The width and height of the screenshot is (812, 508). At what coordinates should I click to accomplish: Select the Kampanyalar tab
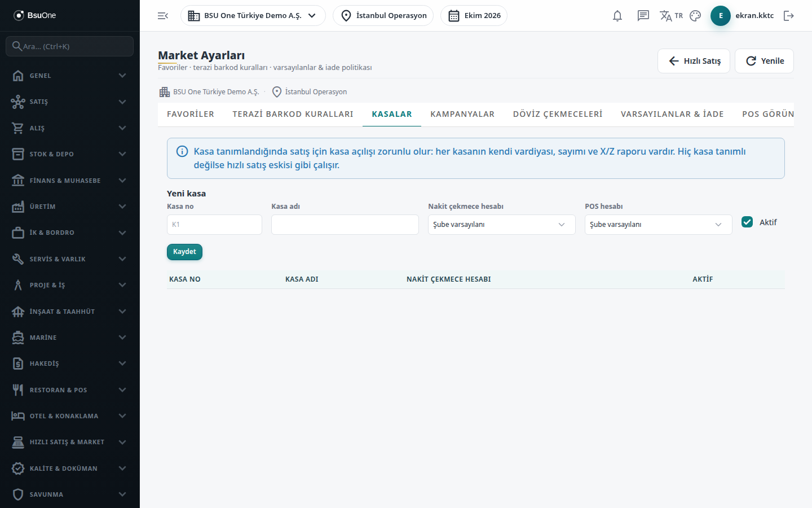click(462, 114)
